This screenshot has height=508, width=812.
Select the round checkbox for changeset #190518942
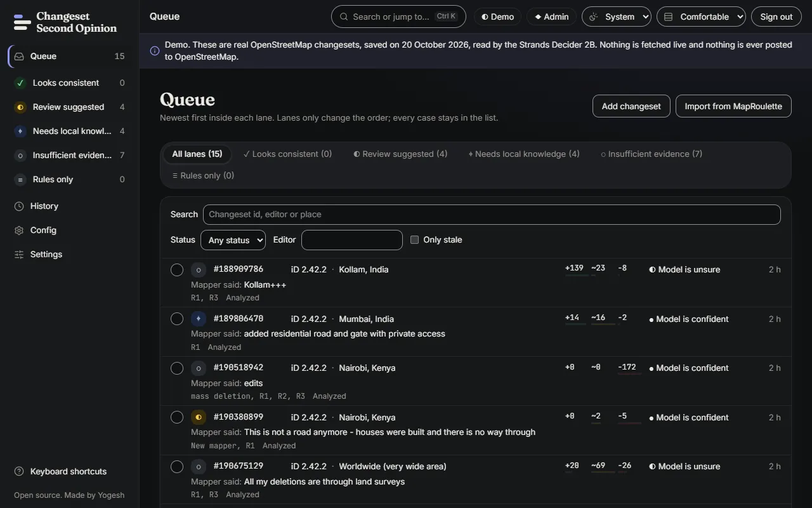click(x=177, y=368)
